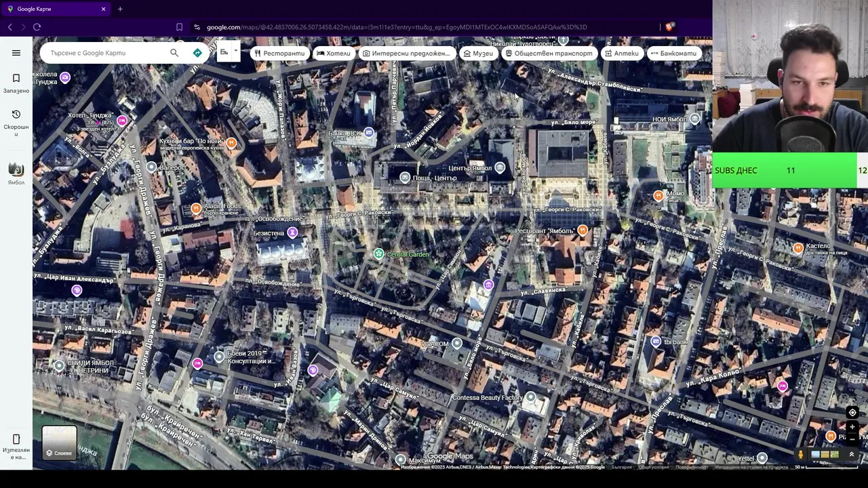This screenshot has height=488, width=868.
Task: Open Изпращане на отзиви за продукта link
Action: (x=751, y=467)
